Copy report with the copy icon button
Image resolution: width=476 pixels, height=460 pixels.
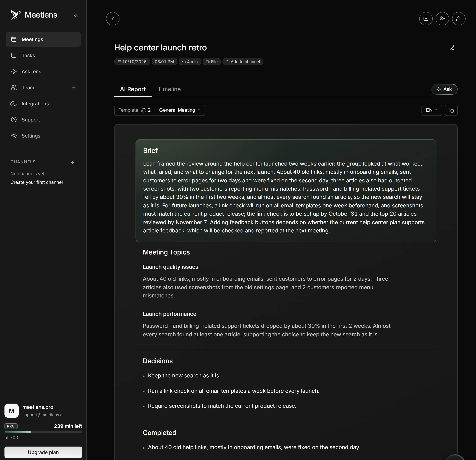point(451,110)
